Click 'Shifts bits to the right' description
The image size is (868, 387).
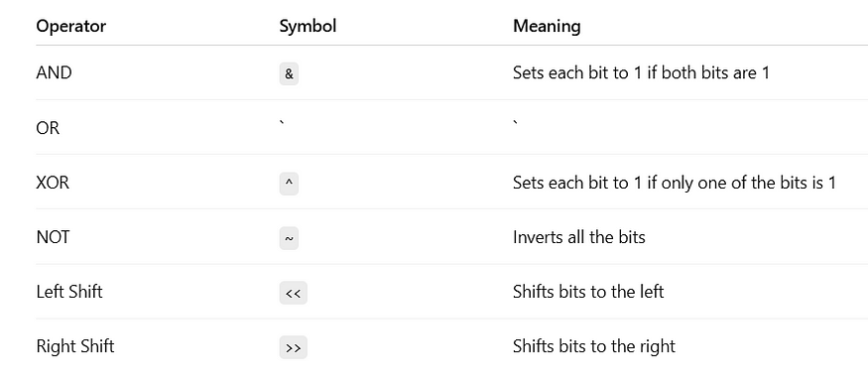(x=594, y=346)
